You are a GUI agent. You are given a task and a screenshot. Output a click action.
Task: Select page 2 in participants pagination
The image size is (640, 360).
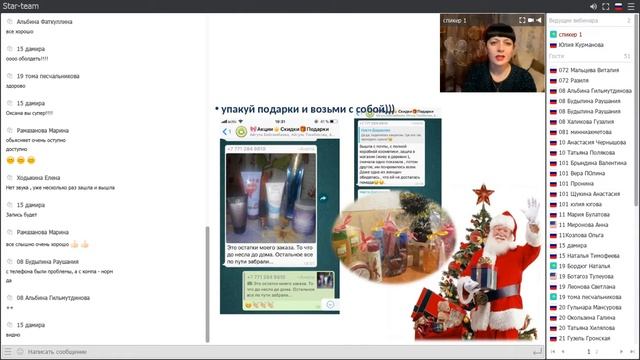tap(597, 351)
